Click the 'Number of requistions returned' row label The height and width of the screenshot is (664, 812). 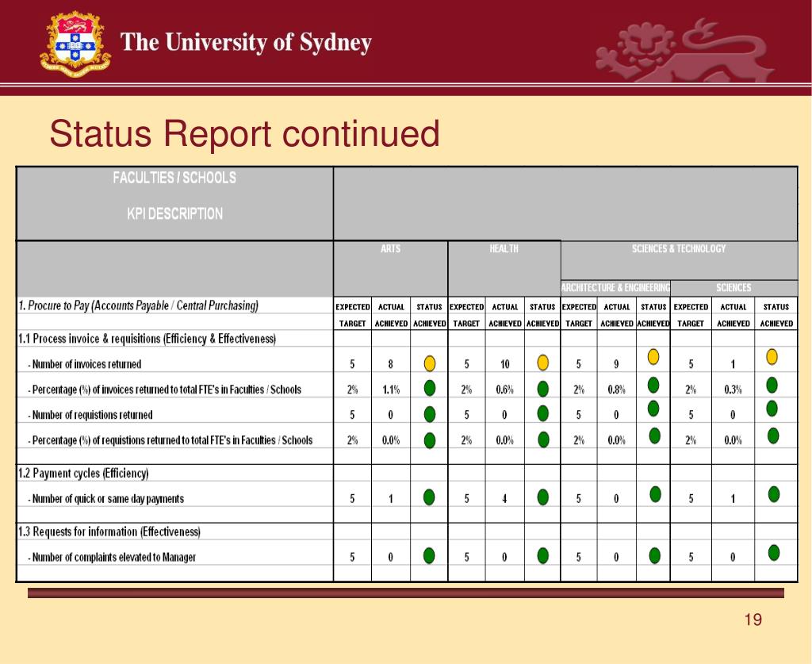pos(90,415)
